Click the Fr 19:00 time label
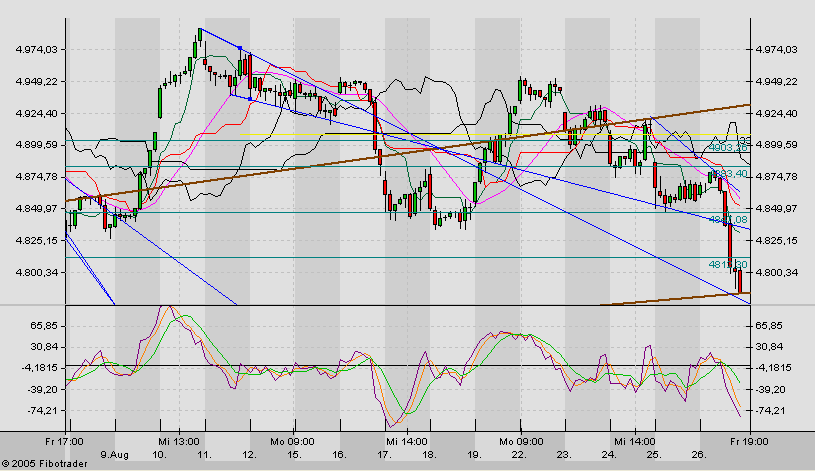The height and width of the screenshot is (471, 815). pyautogui.click(x=749, y=442)
